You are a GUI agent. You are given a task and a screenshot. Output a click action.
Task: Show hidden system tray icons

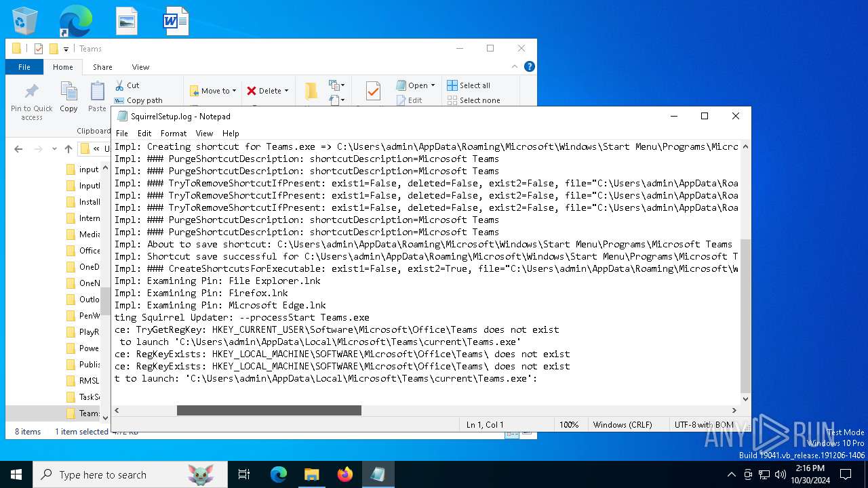[731, 474]
